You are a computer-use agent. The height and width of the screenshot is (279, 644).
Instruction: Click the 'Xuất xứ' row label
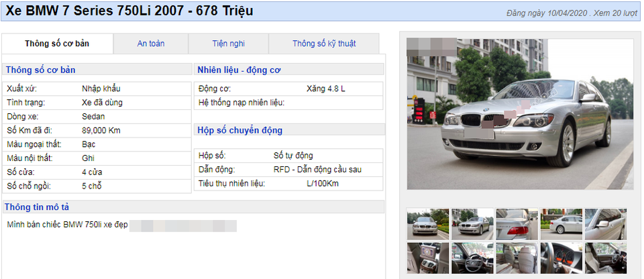pyautogui.click(x=21, y=89)
